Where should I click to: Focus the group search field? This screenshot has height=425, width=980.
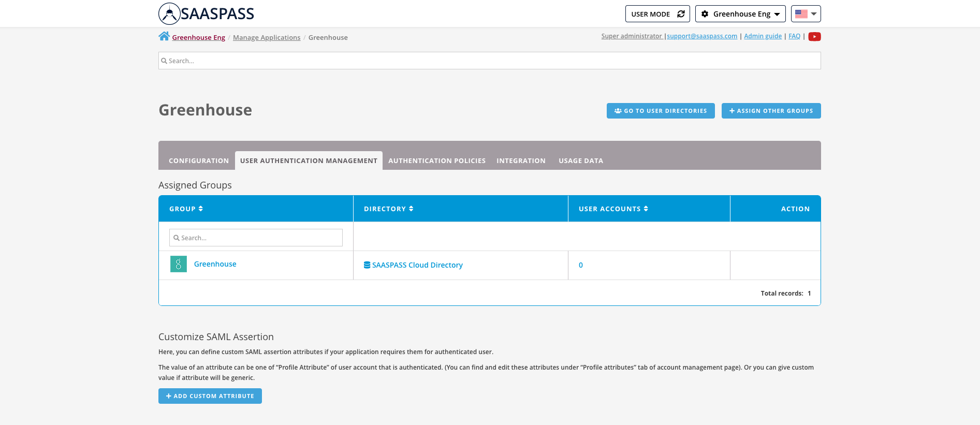point(256,238)
